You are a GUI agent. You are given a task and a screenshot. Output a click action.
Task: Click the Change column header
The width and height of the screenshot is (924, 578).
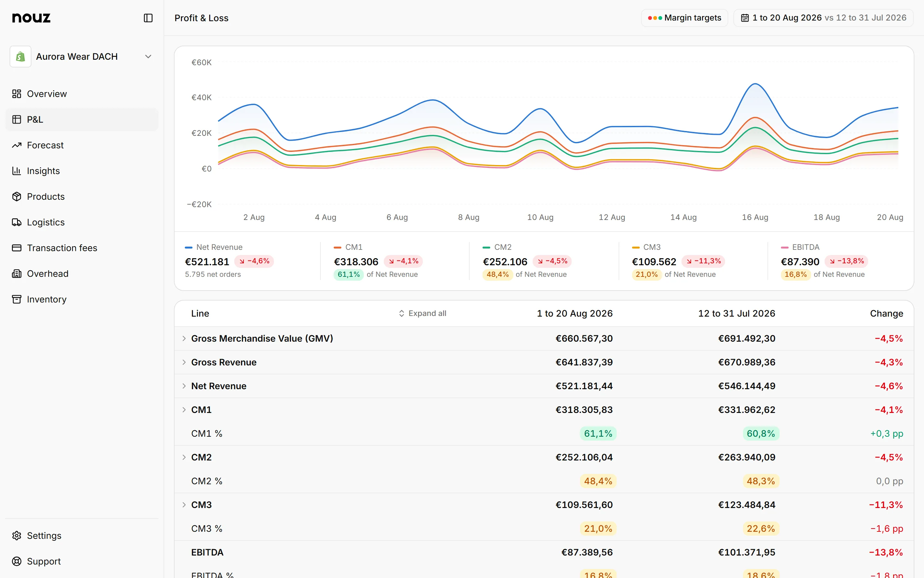(x=886, y=313)
